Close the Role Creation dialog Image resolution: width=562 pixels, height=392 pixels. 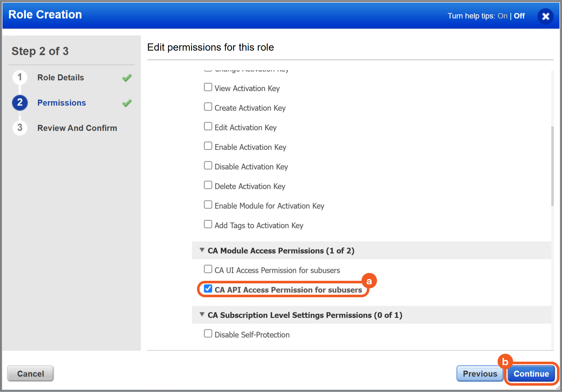[x=545, y=16]
